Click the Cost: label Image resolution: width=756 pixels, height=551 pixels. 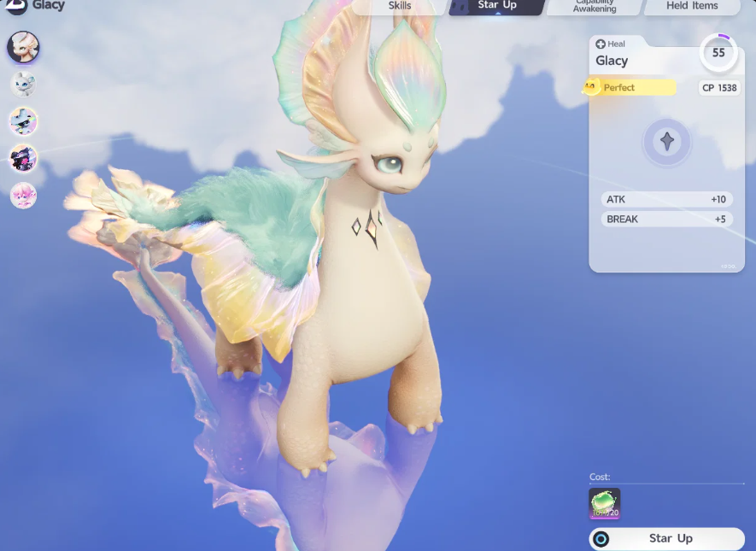point(600,477)
